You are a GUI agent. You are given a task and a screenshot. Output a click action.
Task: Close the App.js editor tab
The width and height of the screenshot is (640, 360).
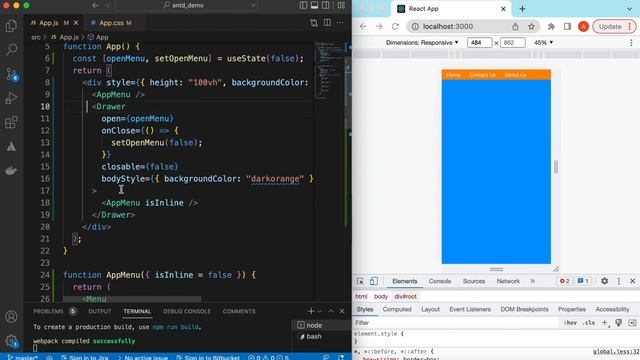click(76, 23)
